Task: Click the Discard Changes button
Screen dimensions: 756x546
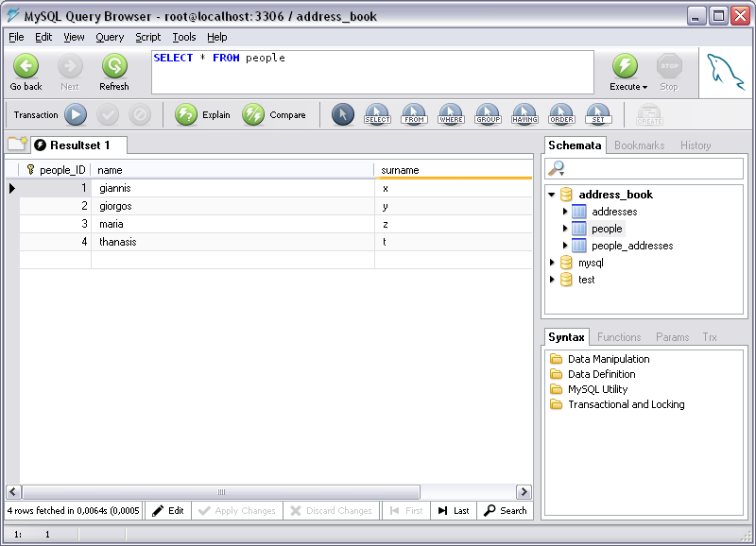Action: pyautogui.click(x=332, y=510)
